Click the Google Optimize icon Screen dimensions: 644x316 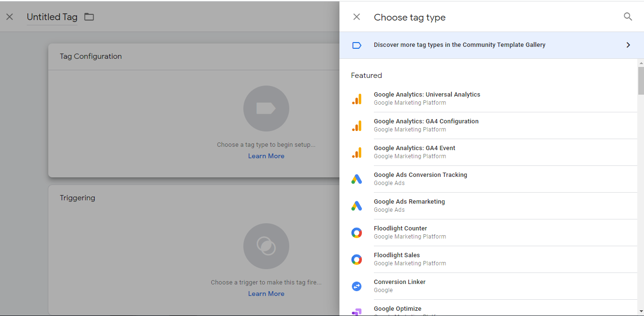pos(357,312)
